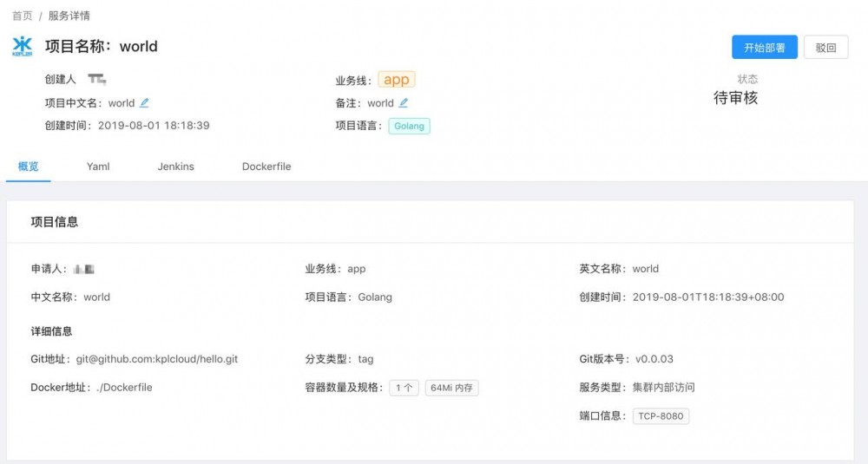Select the Dockerfile tab
Image resolution: width=868 pixels, height=464 pixels.
pos(266,167)
